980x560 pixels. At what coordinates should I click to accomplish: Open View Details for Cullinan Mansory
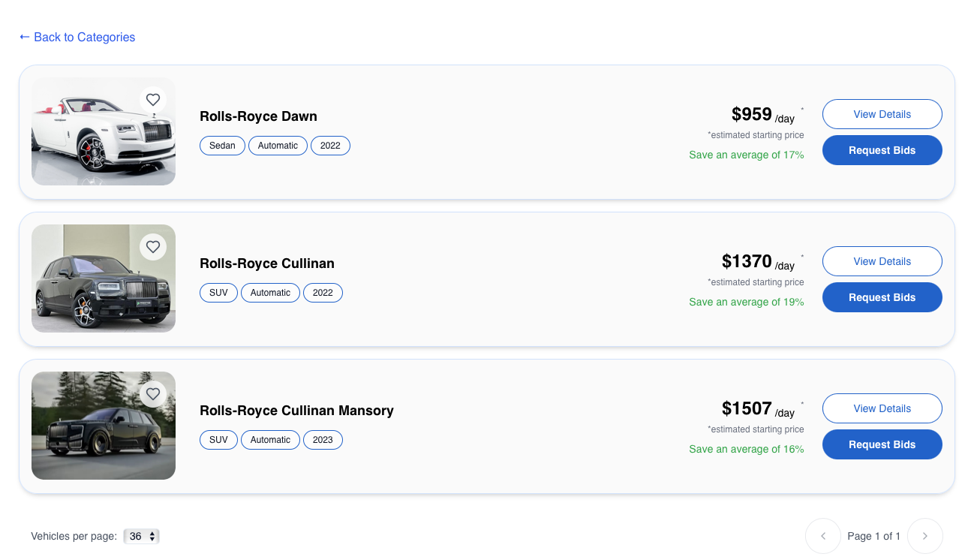[882, 408]
